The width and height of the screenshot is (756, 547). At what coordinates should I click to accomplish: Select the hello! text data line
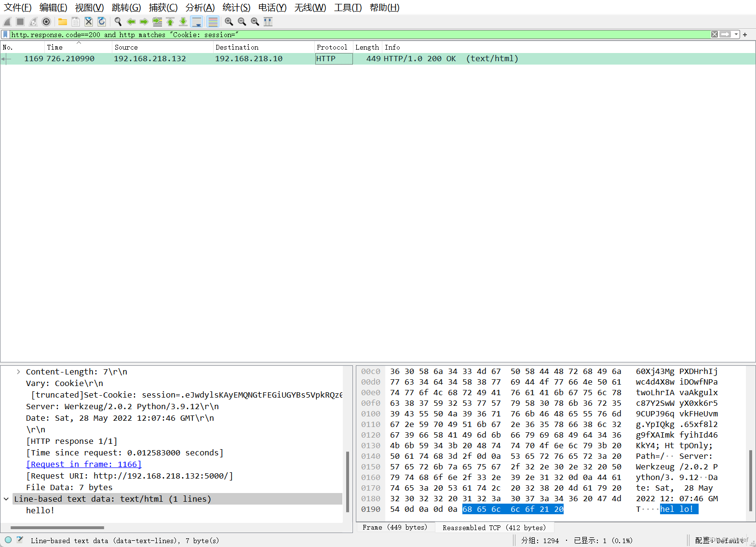click(x=40, y=510)
